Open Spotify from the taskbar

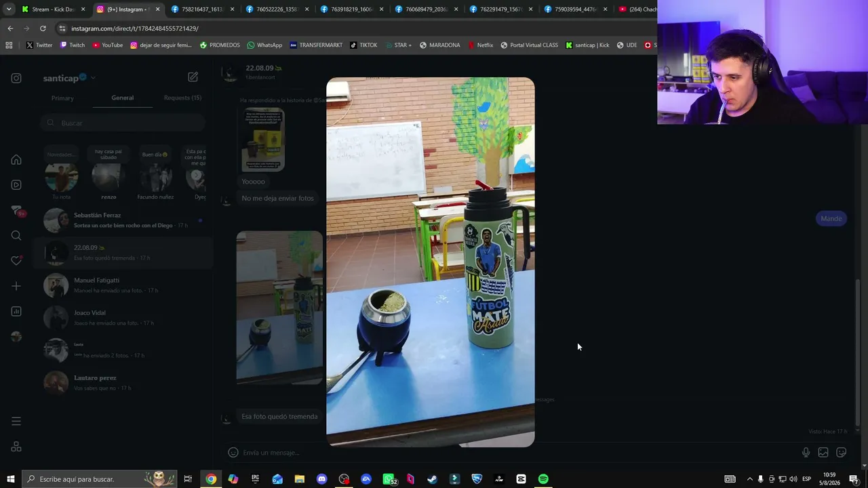click(x=543, y=479)
